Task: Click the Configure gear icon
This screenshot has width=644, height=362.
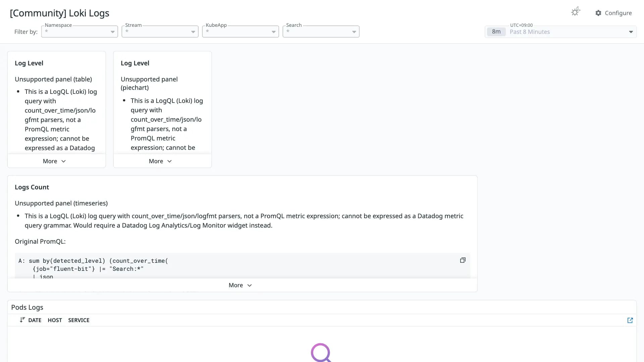Action: click(x=598, y=13)
